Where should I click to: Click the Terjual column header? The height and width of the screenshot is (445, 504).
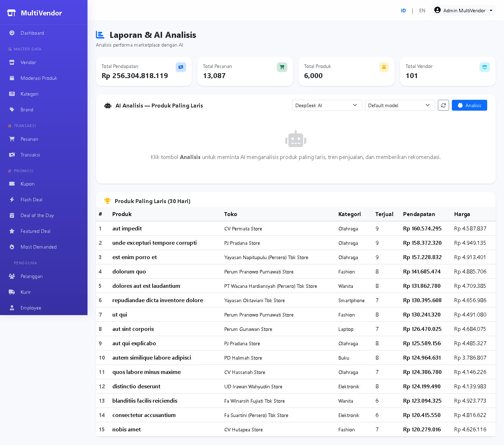pyautogui.click(x=384, y=214)
